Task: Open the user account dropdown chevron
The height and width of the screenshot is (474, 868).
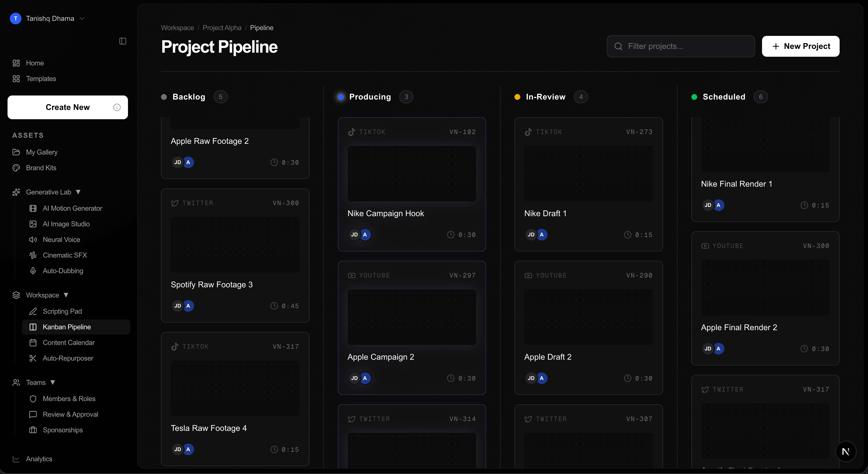Action: (x=82, y=19)
